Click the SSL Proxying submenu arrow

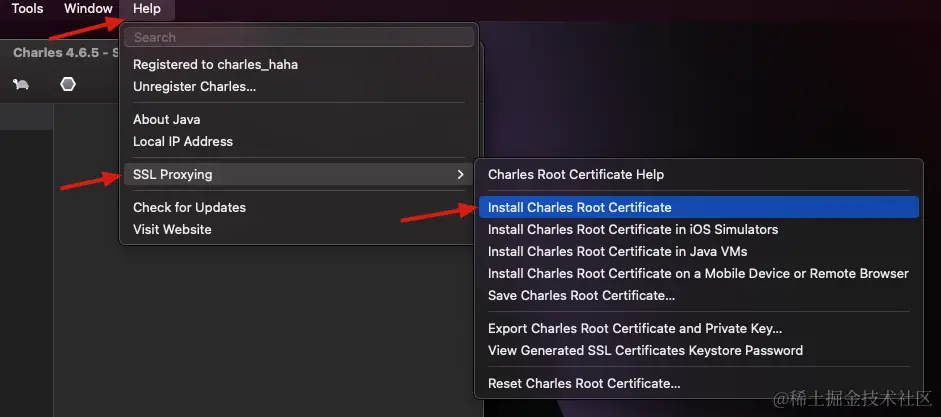click(x=460, y=175)
